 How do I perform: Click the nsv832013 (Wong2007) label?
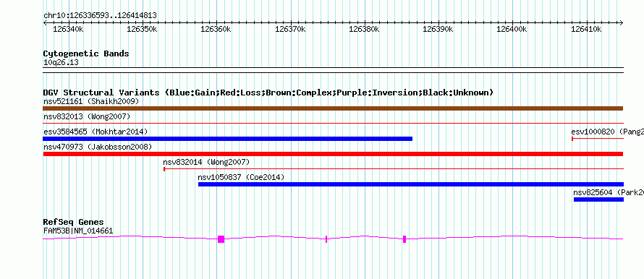(87, 116)
